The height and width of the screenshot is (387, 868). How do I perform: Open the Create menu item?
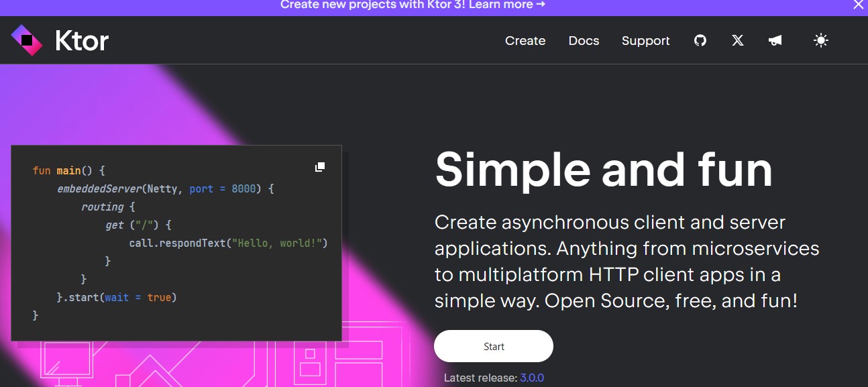[x=525, y=41]
